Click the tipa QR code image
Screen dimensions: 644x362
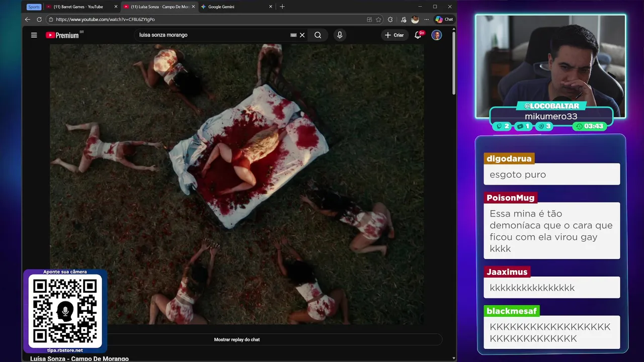tap(65, 311)
